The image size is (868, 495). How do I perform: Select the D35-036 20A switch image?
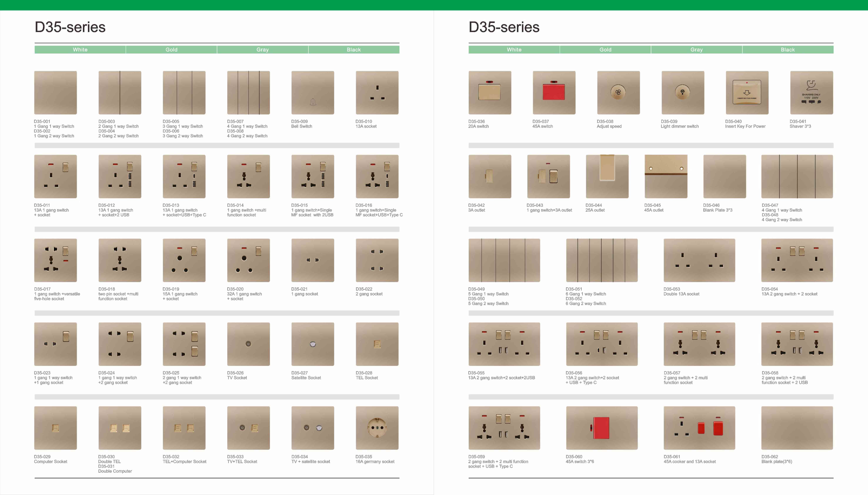point(490,92)
